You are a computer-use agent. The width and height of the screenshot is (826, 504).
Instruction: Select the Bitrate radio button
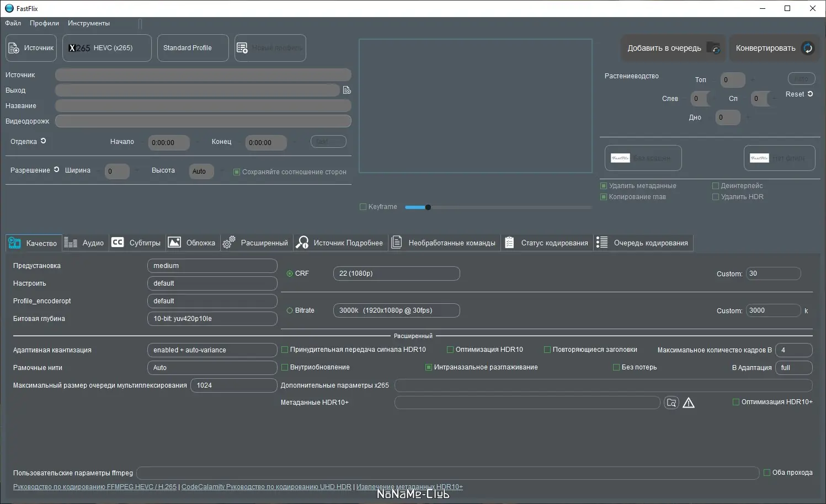point(290,310)
